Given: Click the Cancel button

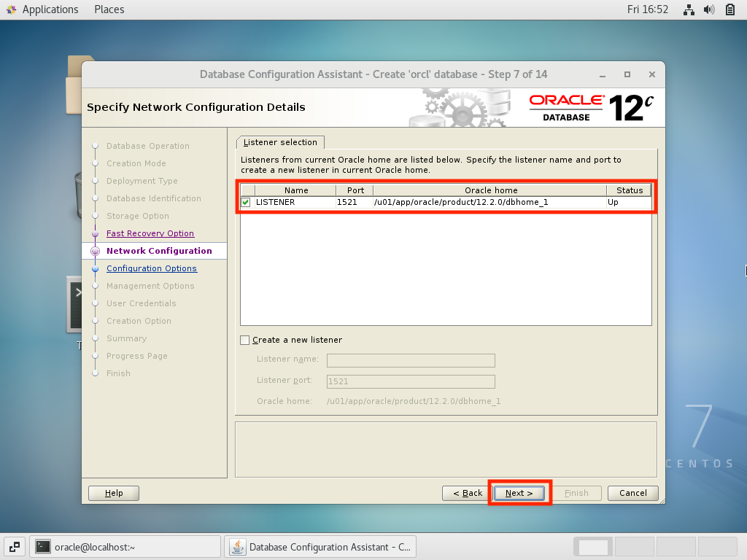Looking at the screenshot, I should (632, 494).
